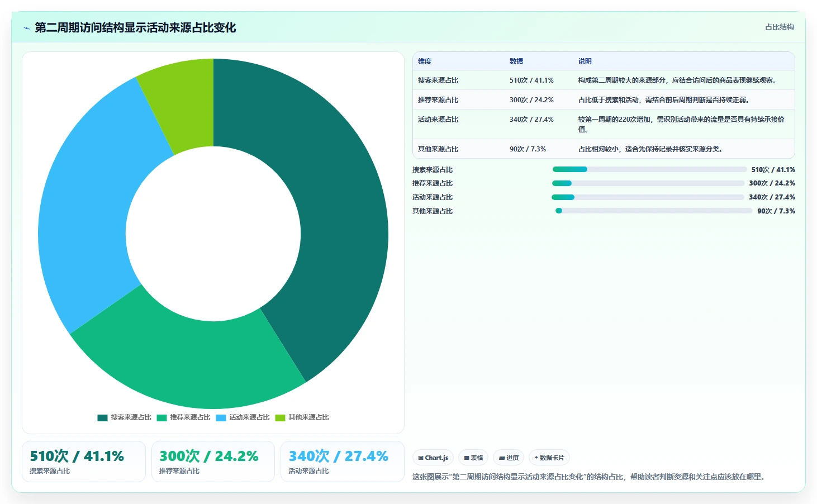
Task: Click table cell 300次 / 24.2%
Action: 531,100
